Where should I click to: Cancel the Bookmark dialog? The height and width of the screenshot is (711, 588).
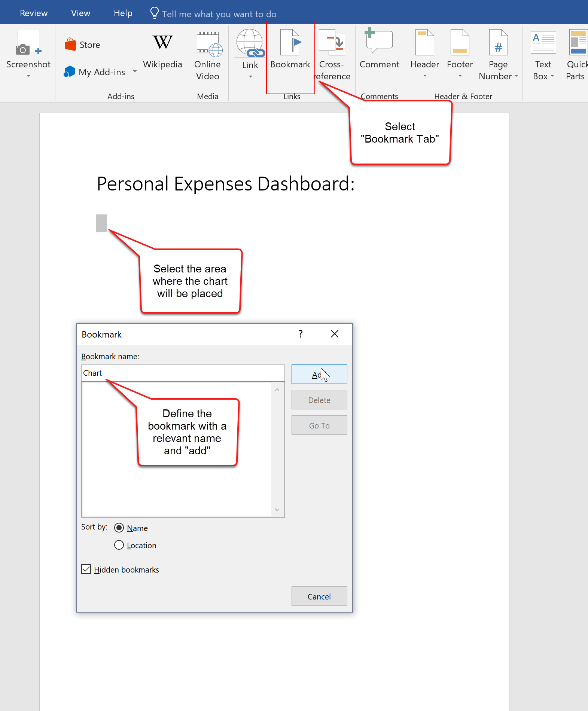click(319, 596)
